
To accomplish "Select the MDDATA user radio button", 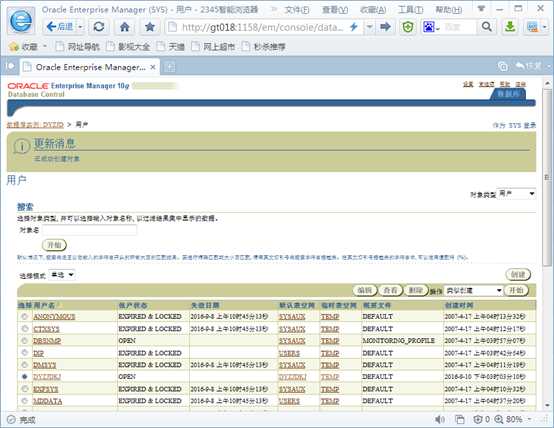I will 24,401.
